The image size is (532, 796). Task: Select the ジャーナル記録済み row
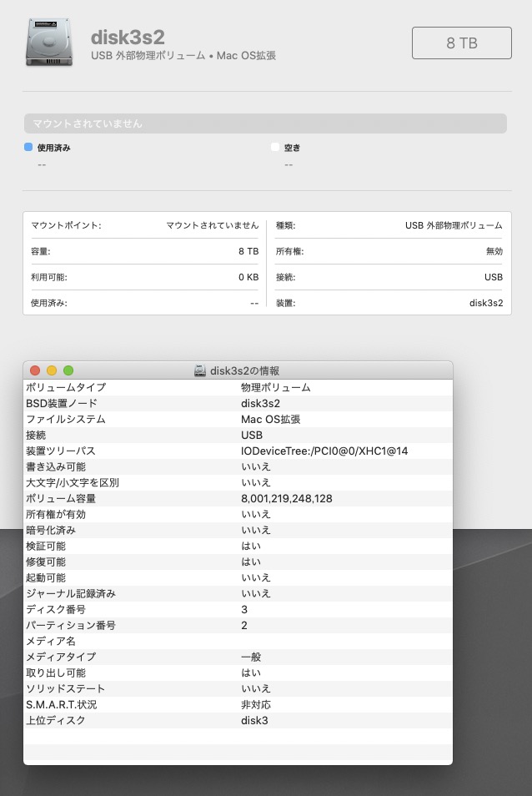coord(238,593)
